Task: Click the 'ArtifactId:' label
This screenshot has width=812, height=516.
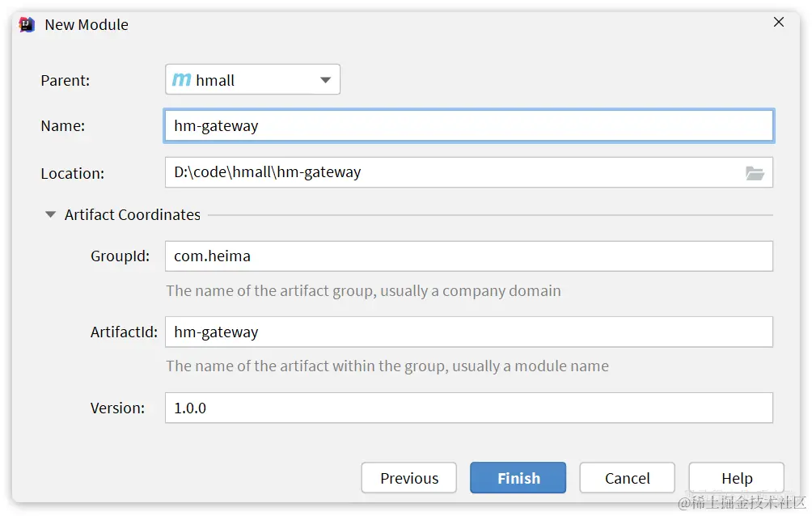Action: tap(125, 332)
